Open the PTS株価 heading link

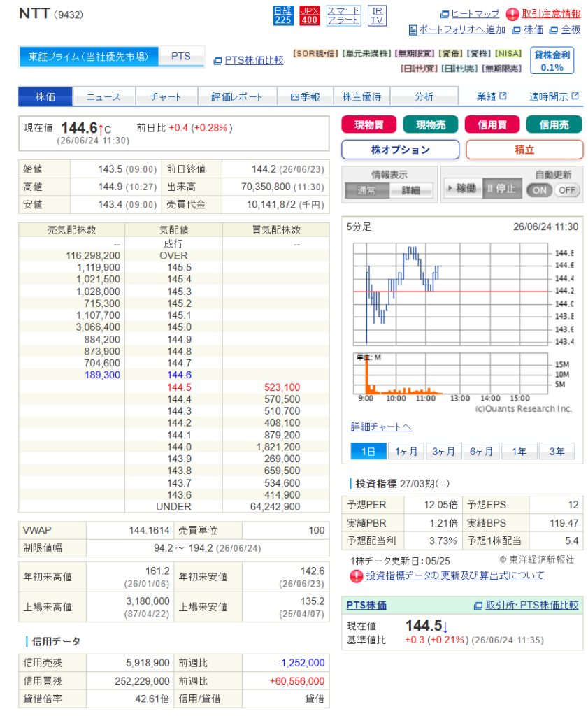pyautogui.click(x=366, y=606)
